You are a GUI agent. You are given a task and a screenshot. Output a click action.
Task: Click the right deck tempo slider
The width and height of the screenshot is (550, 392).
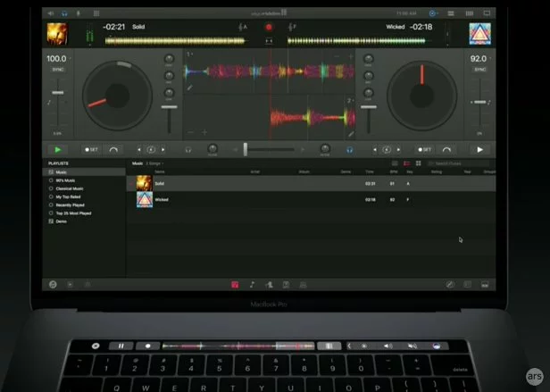[479, 102]
